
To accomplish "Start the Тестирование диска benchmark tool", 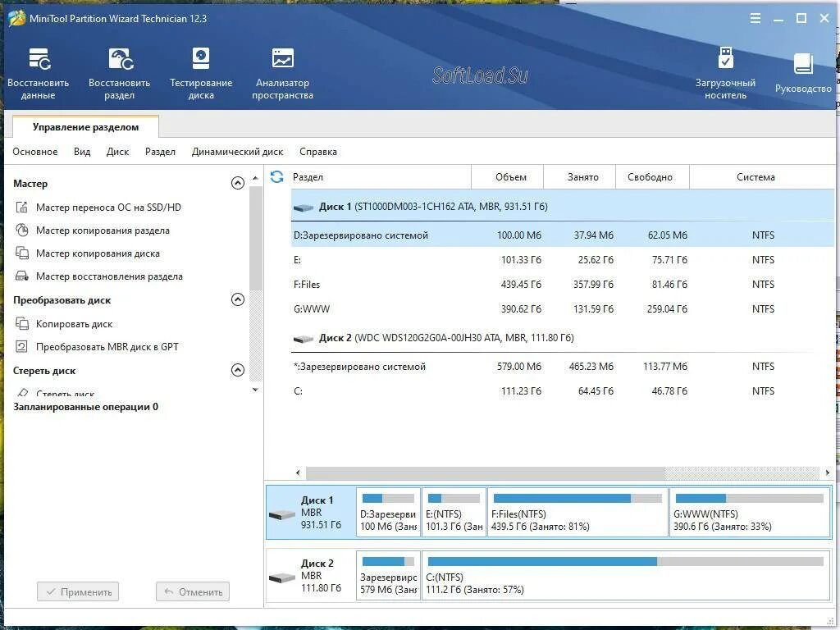I will (201, 73).
